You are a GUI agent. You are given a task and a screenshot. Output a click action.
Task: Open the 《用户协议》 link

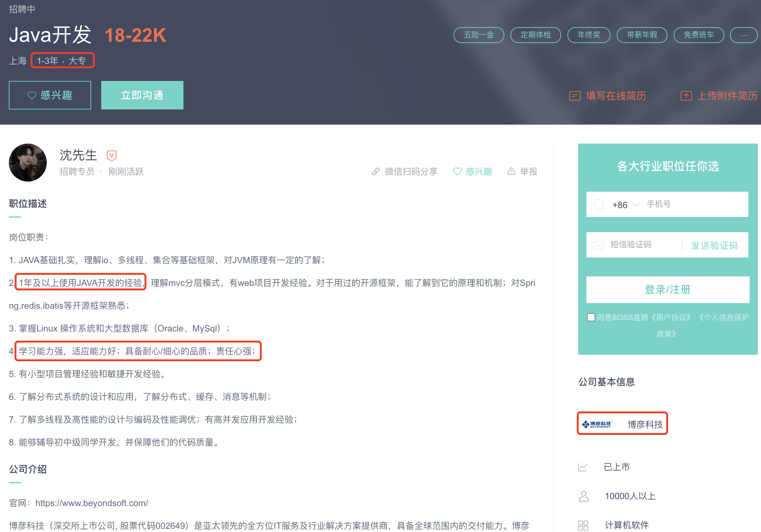671,317
